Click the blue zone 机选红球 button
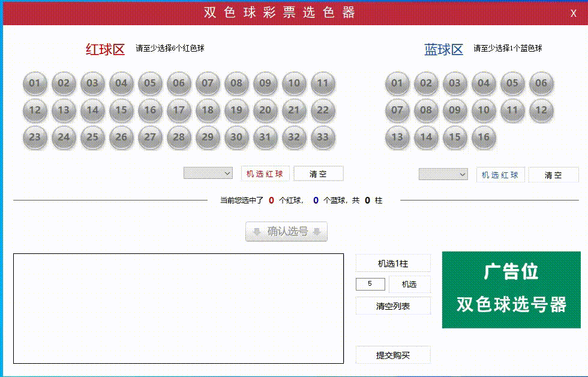This screenshot has width=588, height=377. click(x=500, y=175)
